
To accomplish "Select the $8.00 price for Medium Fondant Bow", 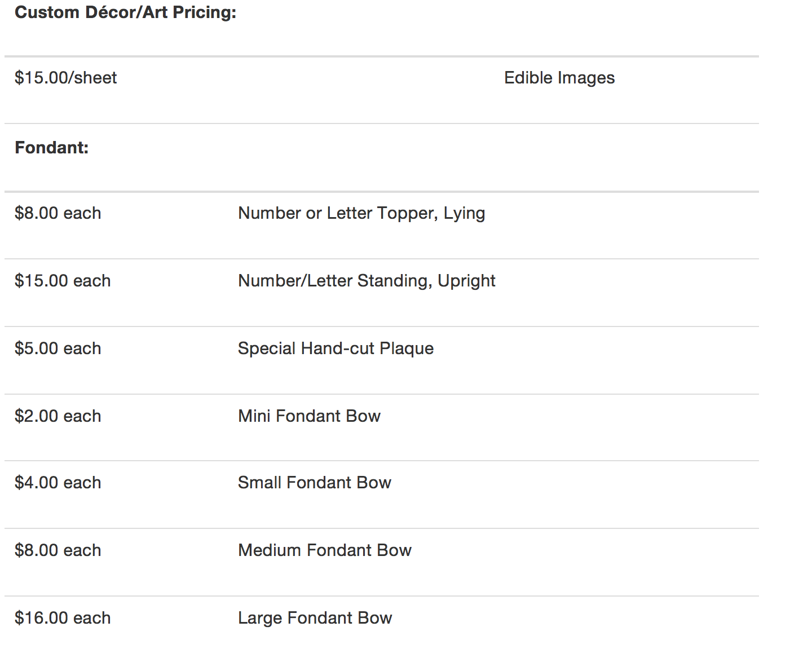I will coord(58,550).
